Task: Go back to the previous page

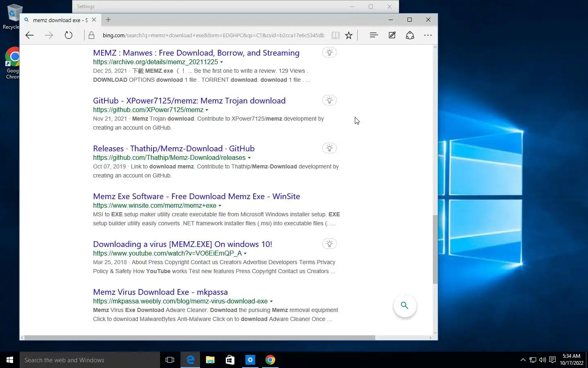Action: click(x=29, y=35)
